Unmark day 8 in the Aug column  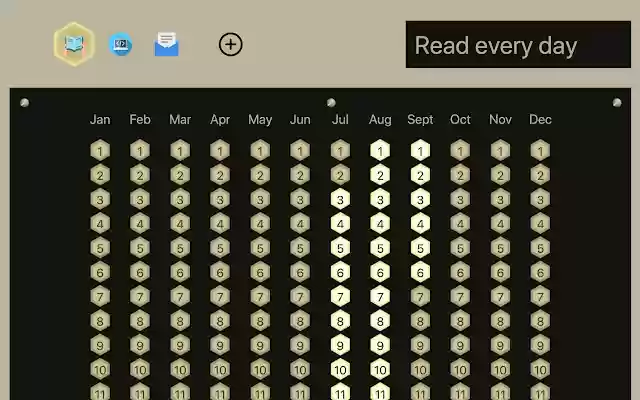(x=380, y=321)
